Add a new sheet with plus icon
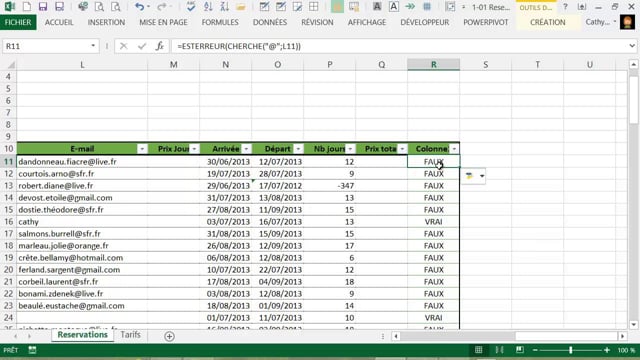 [x=169, y=336]
